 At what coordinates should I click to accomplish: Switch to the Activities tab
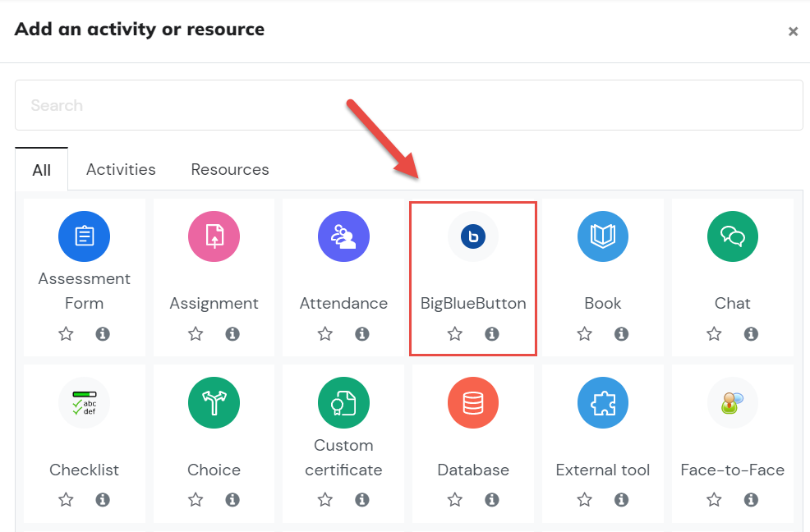121,169
